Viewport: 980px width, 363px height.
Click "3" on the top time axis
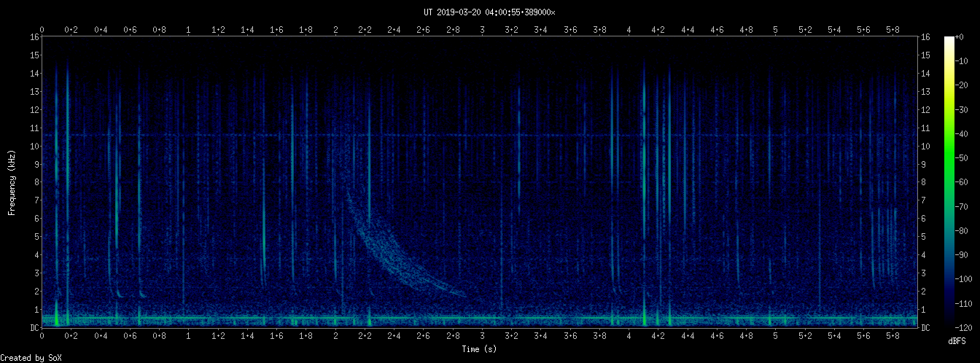482,30
